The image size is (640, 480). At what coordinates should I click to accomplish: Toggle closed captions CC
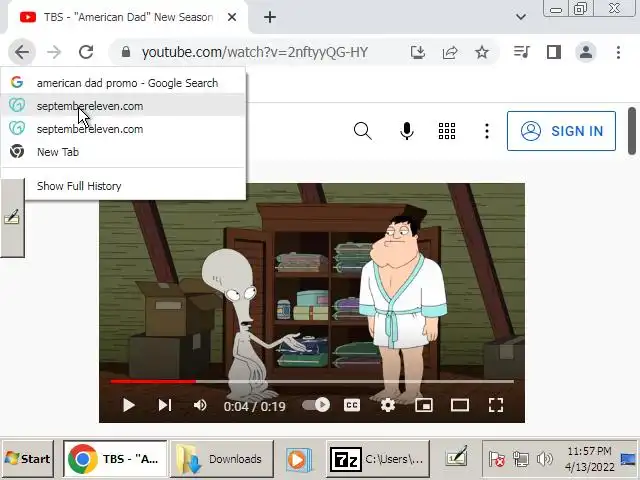pos(352,405)
